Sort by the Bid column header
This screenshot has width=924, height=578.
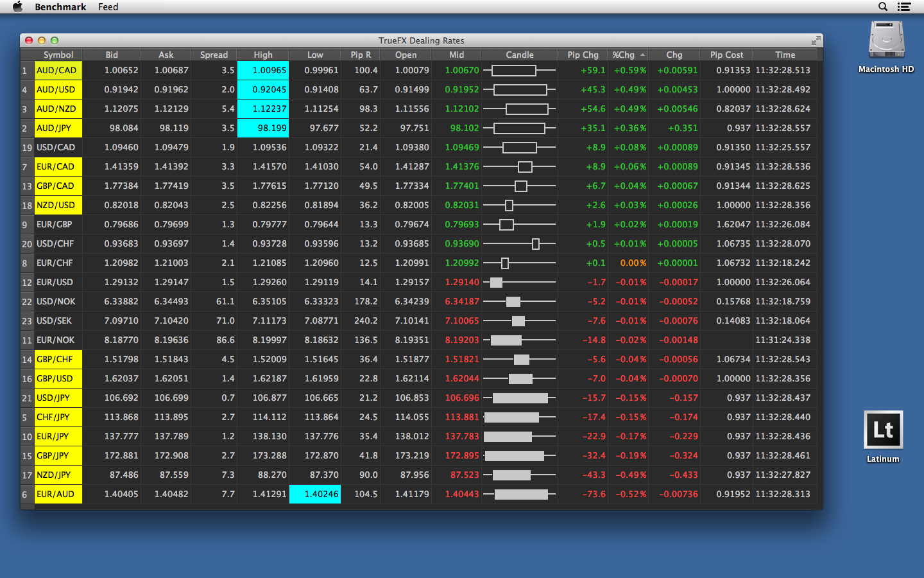tap(112, 55)
